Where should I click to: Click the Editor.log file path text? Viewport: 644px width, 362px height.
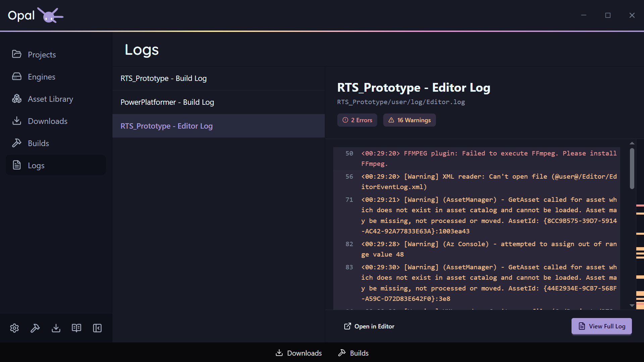(x=401, y=102)
